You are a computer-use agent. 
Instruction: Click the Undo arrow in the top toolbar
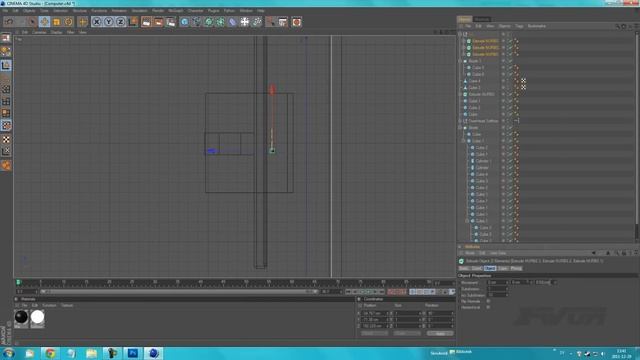tap(9, 22)
